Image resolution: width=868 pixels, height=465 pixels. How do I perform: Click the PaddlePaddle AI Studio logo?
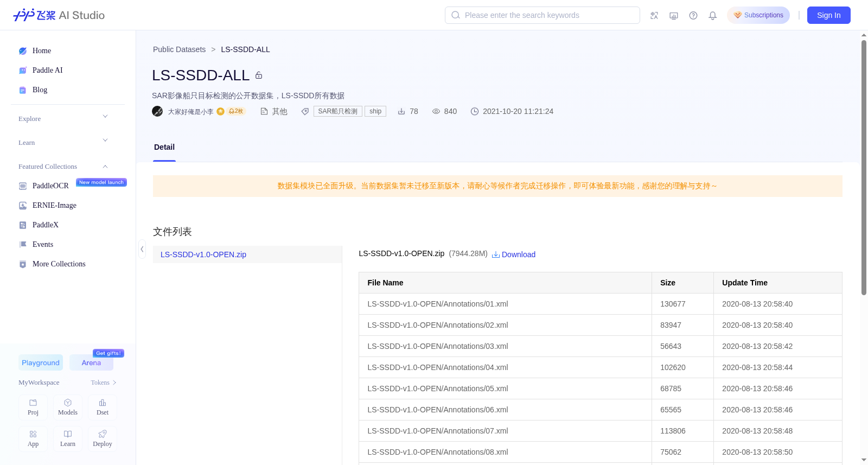[x=59, y=15]
